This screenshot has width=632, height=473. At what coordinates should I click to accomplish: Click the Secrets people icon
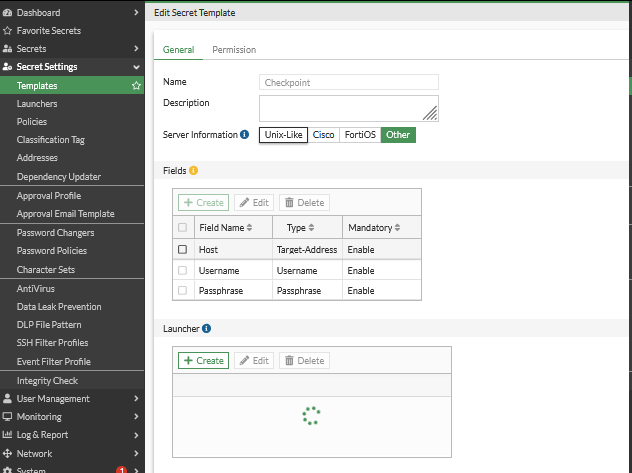(7, 49)
